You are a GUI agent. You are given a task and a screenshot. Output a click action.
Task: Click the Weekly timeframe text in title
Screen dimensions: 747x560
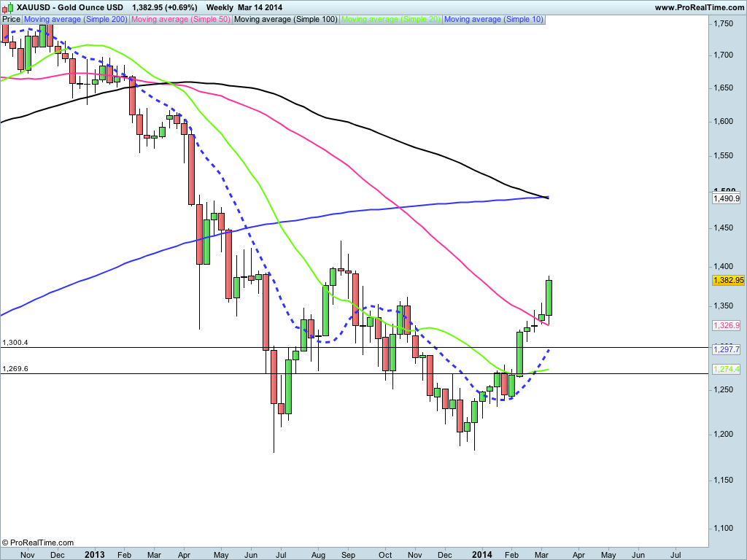[220, 7]
